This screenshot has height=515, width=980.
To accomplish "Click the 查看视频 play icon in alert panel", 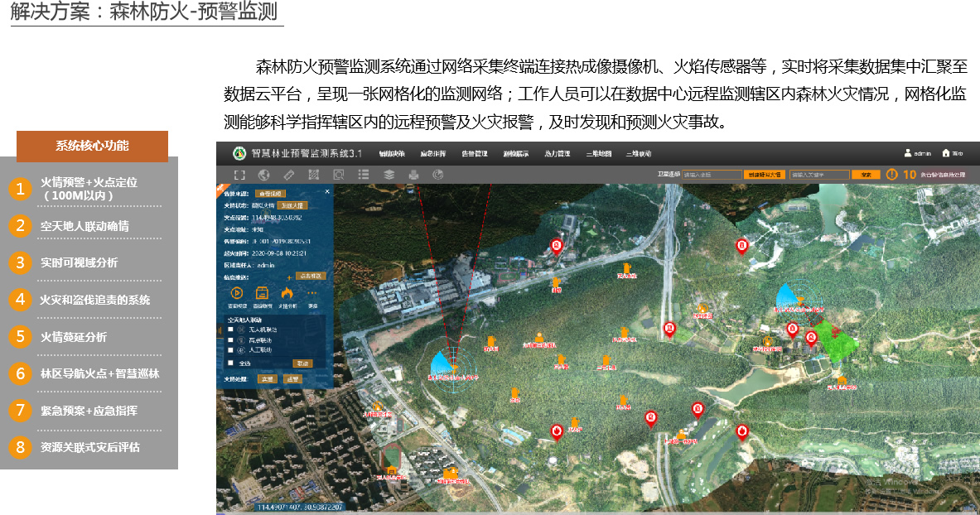I will 236,291.
